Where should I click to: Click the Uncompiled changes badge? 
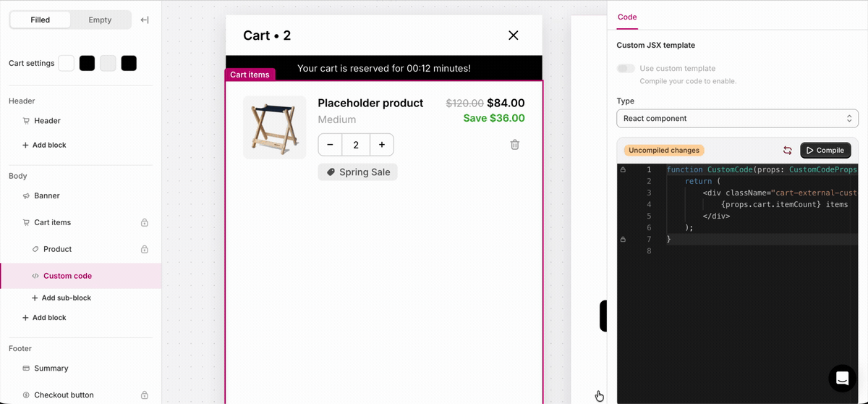pos(664,151)
